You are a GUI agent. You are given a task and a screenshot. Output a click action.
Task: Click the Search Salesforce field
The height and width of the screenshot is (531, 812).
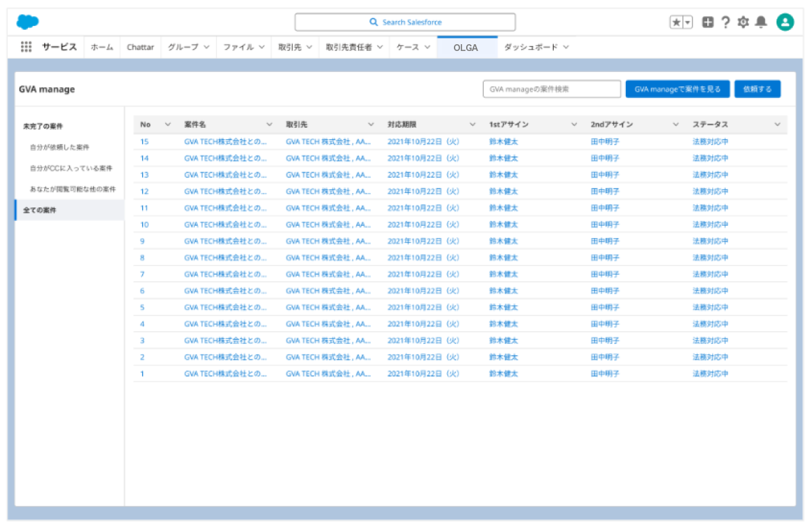405,22
